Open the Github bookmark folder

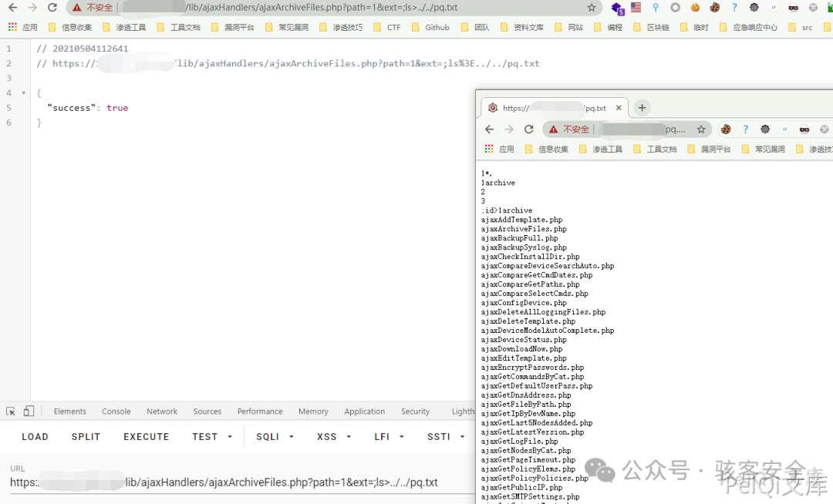pyautogui.click(x=430, y=27)
